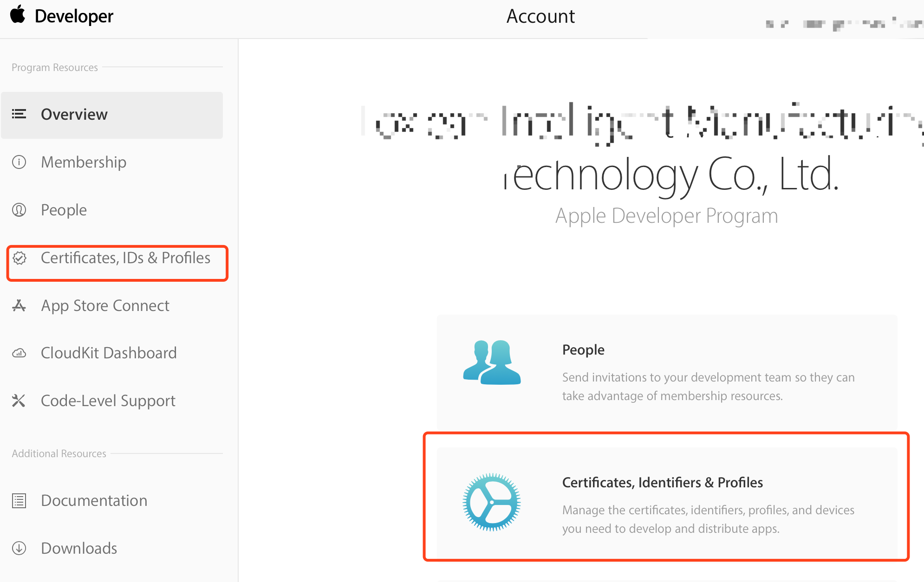Open the People card title
924x582 pixels.
583,349
